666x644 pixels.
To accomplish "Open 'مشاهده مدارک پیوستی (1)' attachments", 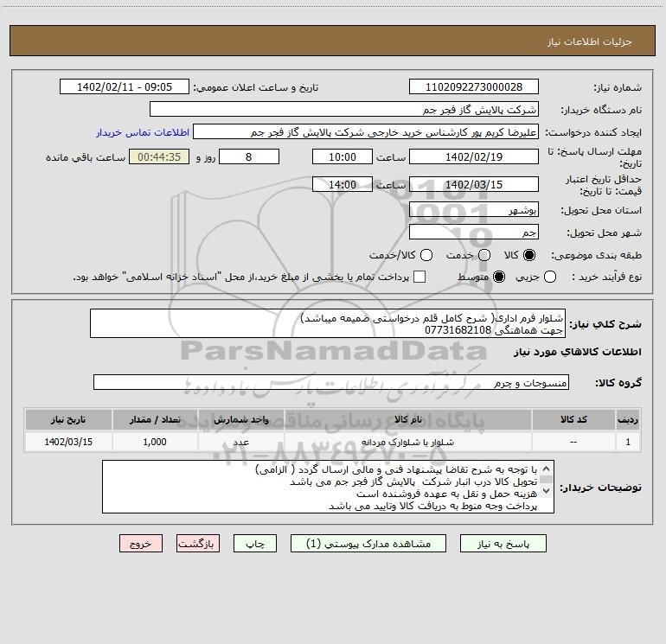I will click(368, 544).
